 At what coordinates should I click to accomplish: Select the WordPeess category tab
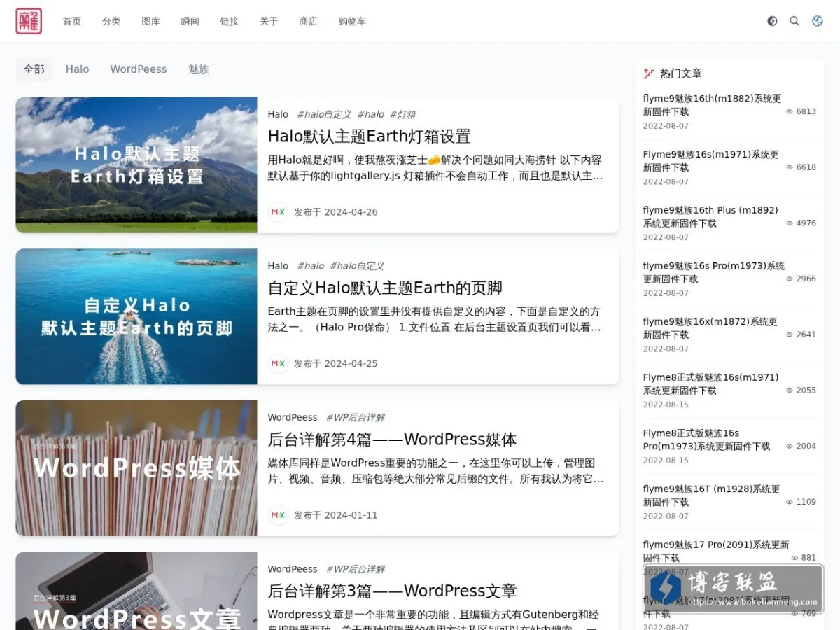point(139,69)
